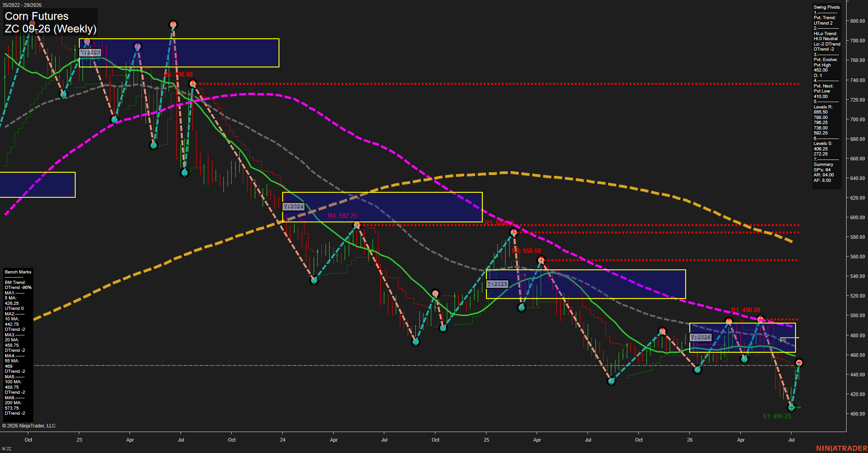Click the R5: 736.00 resistance label
Image resolution: width=868 pixels, height=453 pixels.
(178, 74)
